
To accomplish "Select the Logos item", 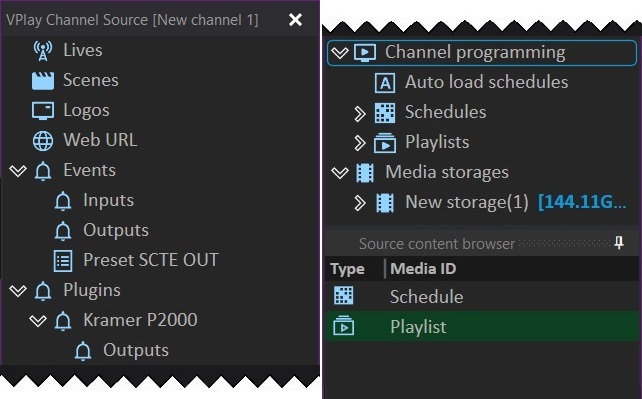I will pos(86,110).
